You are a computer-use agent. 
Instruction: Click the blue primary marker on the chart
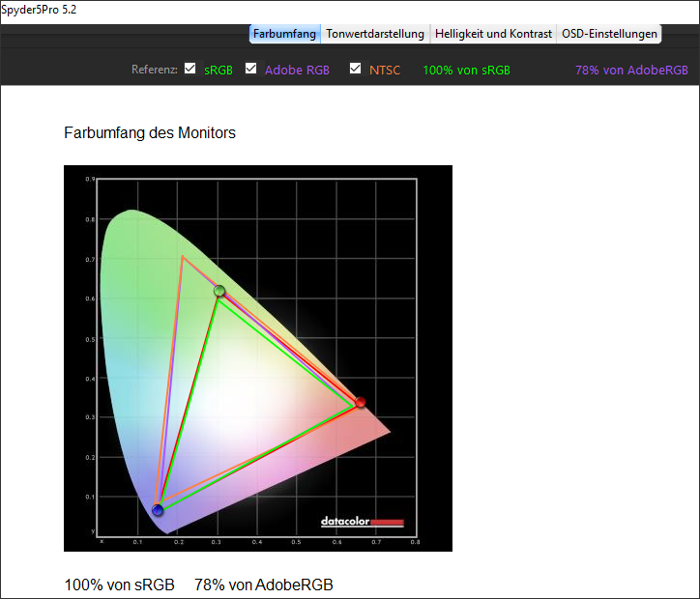(158, 510)
